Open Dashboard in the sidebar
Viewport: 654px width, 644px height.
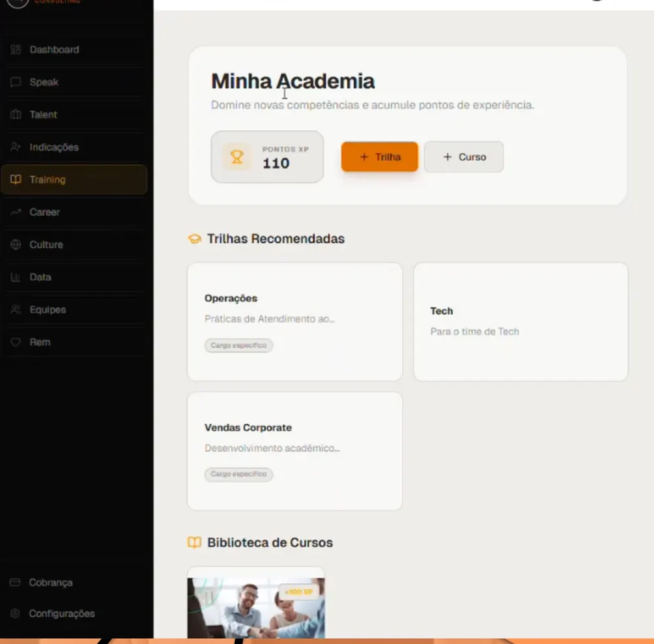(x=75, y=50)
